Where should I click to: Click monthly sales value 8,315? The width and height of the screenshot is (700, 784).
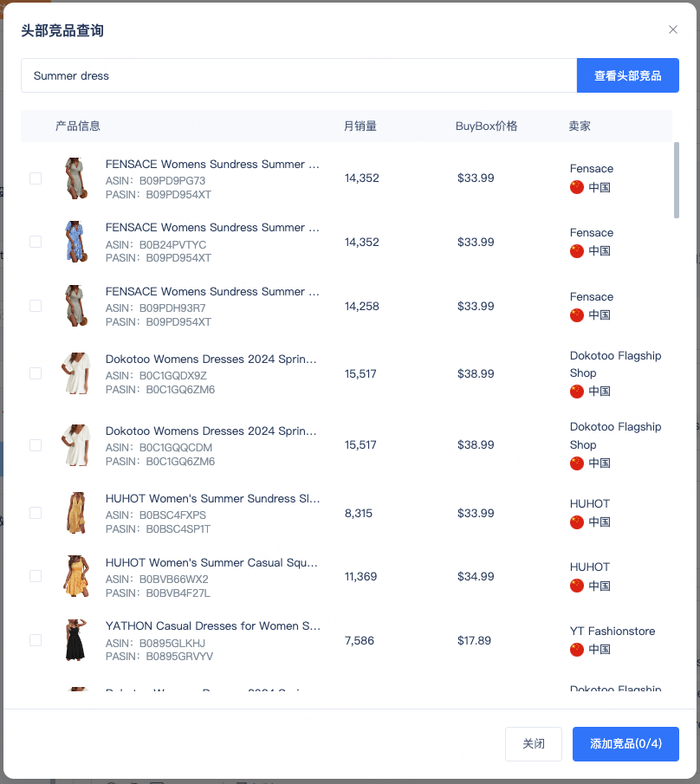point(359,513)
